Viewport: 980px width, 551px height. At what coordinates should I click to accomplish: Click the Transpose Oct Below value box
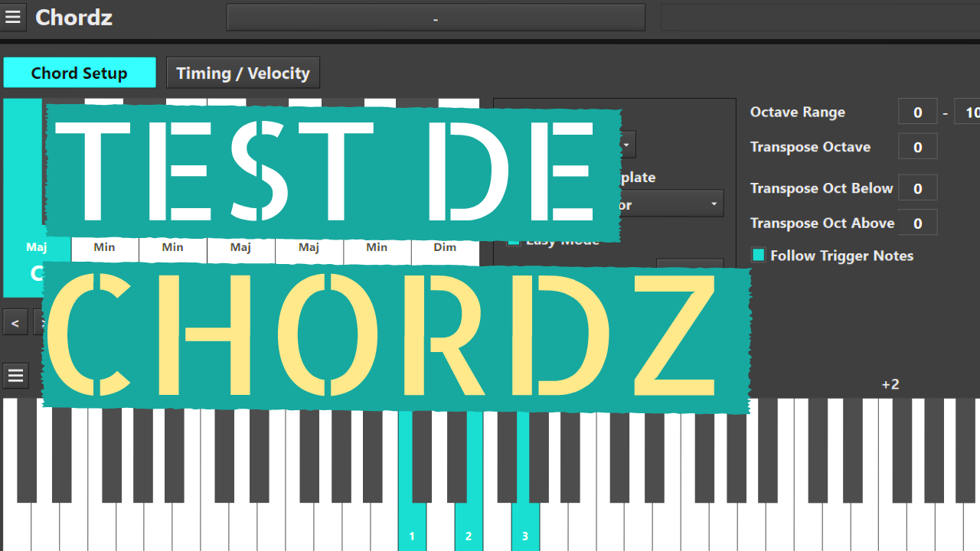917,187
